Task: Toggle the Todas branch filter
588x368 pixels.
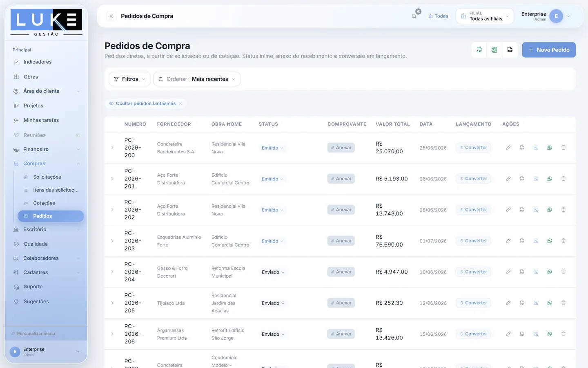Action: click(x=438, y=16)
